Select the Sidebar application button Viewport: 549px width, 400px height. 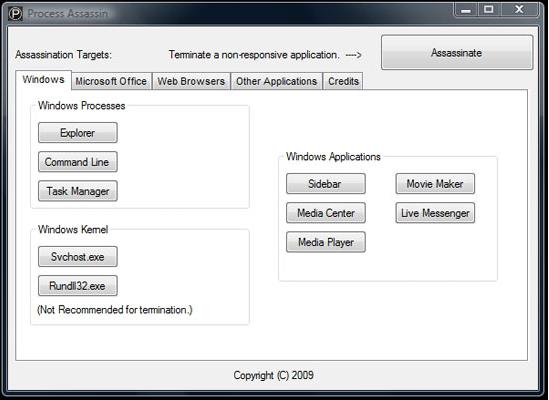coord(326,184)
